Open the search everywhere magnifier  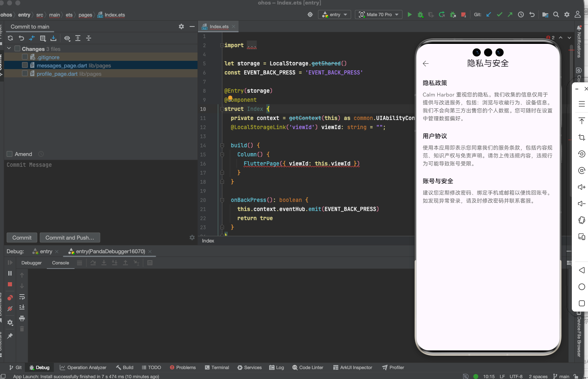pyautogui.click(x=556, y=14)
